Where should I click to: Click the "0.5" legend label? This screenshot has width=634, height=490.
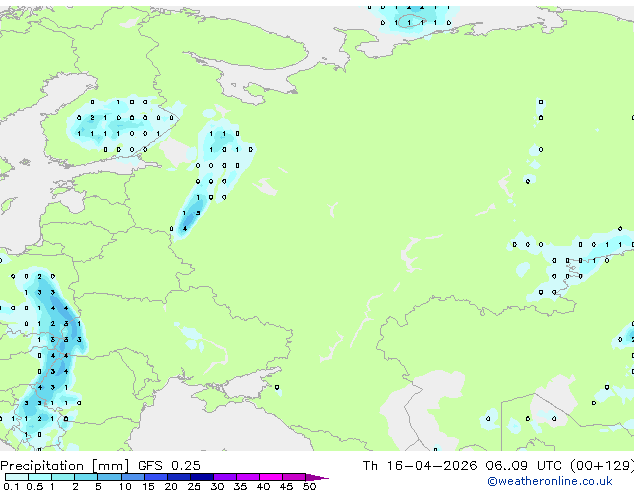pos(35,486)
